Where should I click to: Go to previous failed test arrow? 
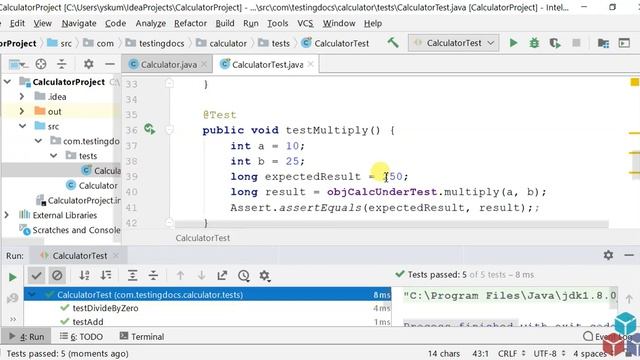pyautogui.click(x=180, y=276)
